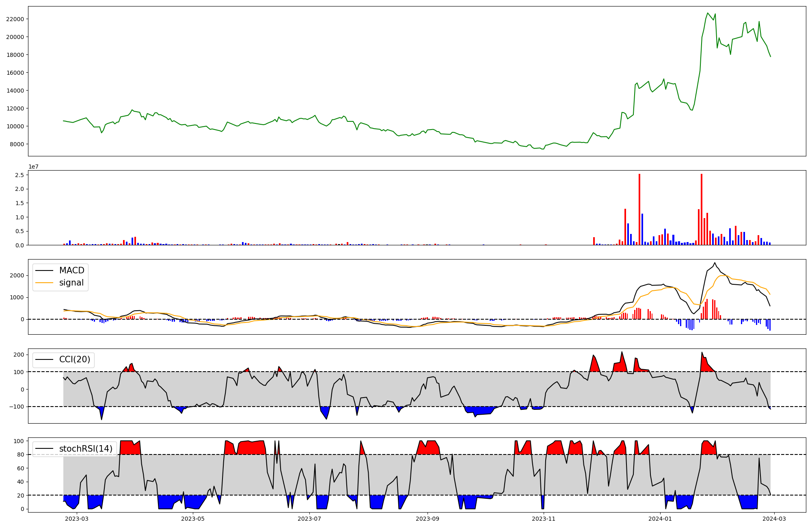The height and width of the screenshot is (528, 812).
Task: Click the 2023-09 x-axis date label
Action: pos(428,519)
